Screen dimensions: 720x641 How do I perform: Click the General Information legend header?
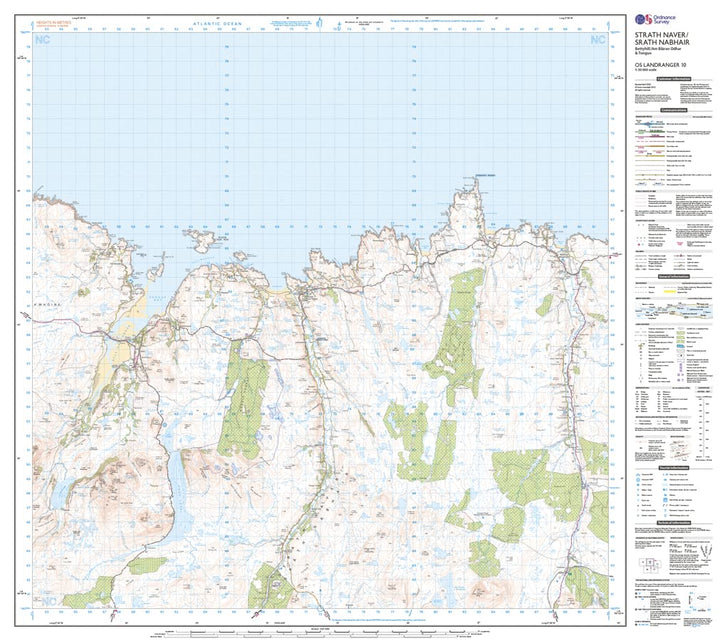[x=674, y=277]
